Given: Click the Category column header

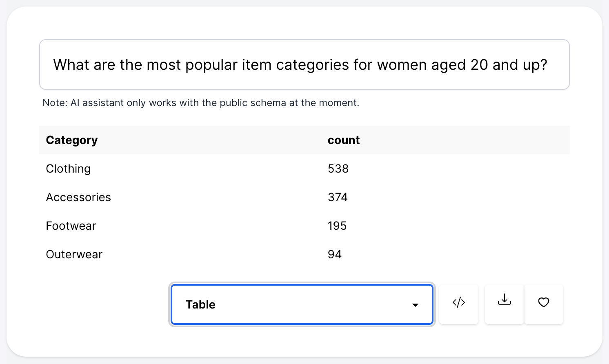Looking at the screenshot, I should pos(72,140).
